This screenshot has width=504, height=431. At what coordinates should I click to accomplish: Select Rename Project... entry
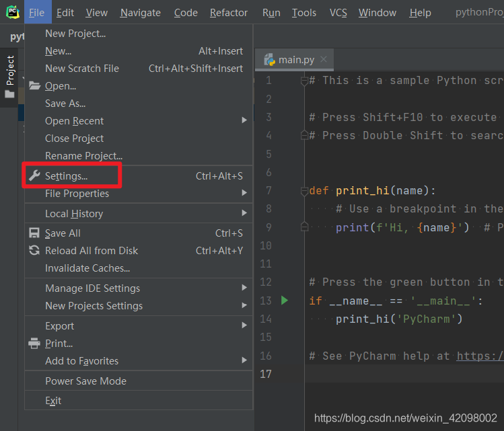(139, 155)
